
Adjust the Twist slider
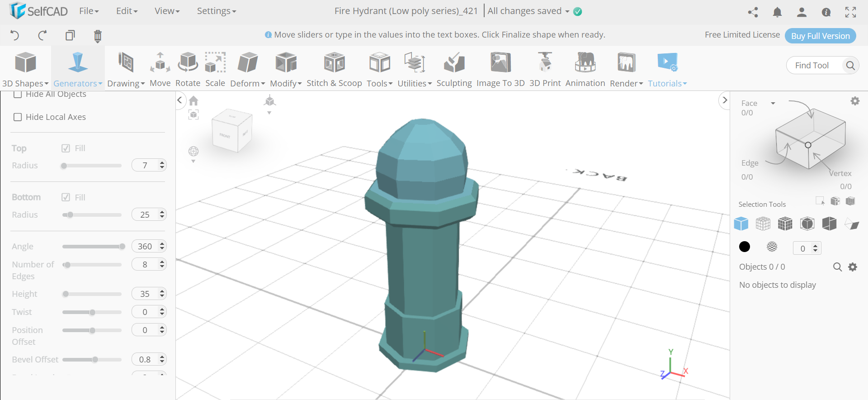tap(92, 312)
